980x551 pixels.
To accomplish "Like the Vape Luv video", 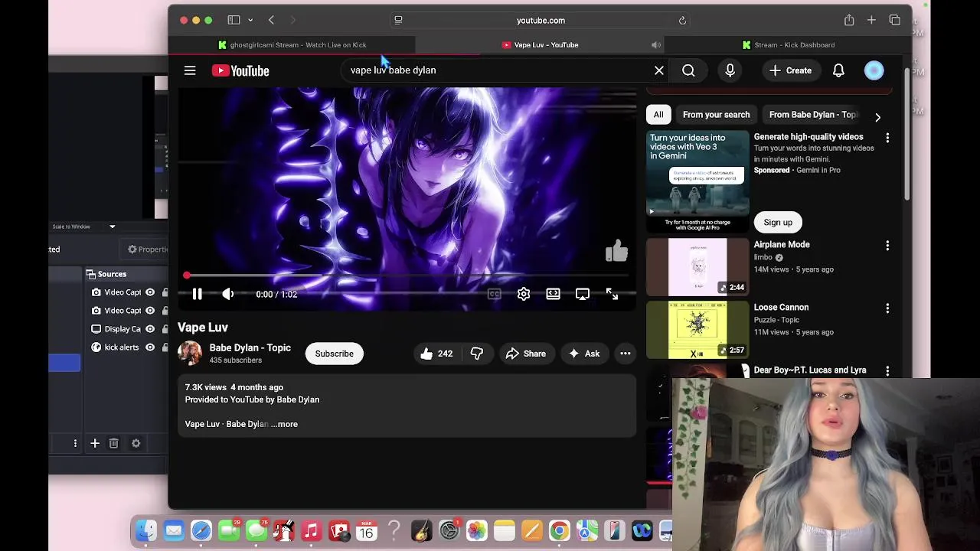I will point(436,354).
